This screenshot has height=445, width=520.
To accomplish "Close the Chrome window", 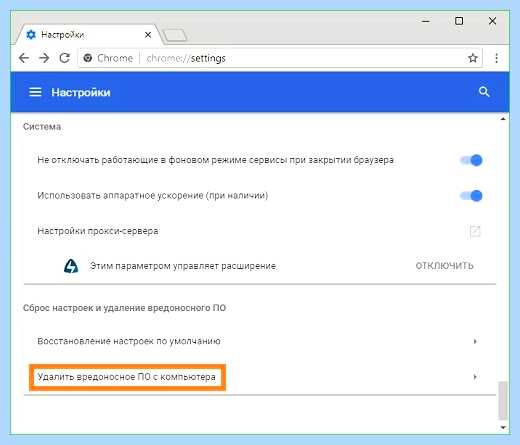I will [492, 21].
